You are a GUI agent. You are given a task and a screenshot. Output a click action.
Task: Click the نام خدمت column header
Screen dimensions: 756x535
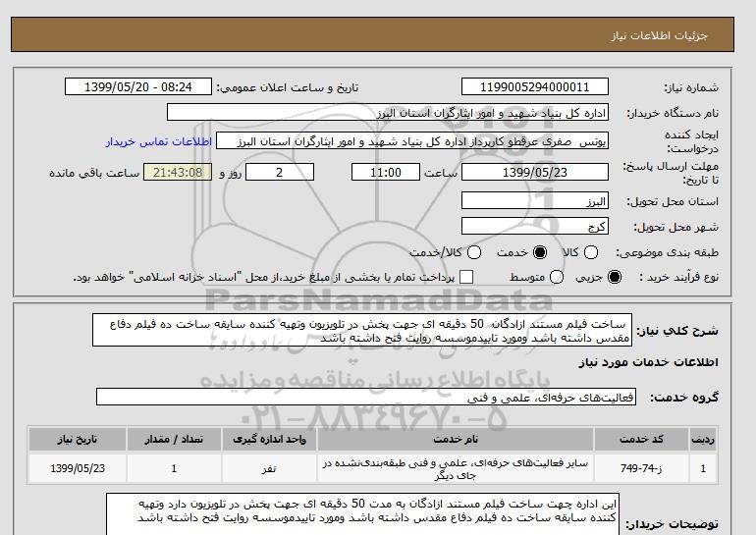click(456, 439)
